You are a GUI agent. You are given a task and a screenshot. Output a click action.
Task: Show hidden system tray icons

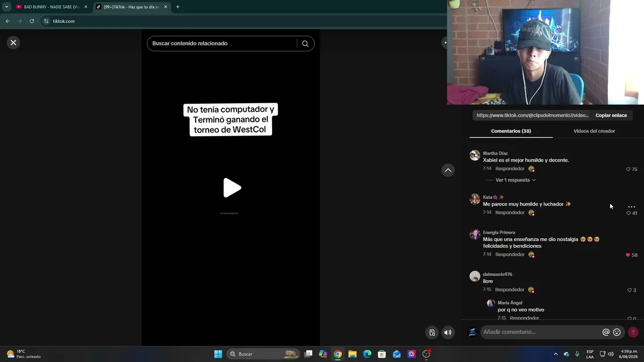(x=555, y=354)
